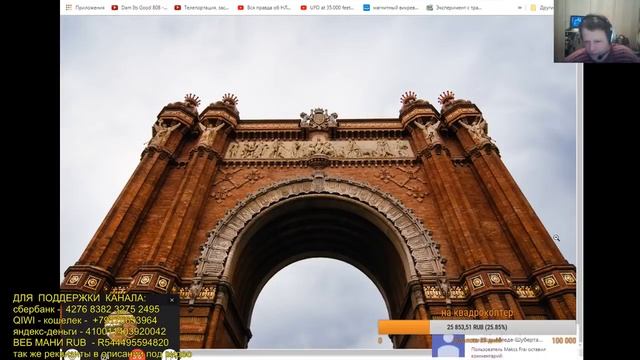Click the arch photo in viewer
Screen dimensions: 640x360
point(318,182)
